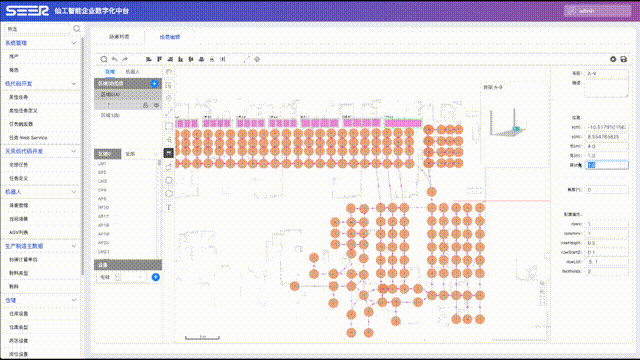Image resolution: width=640 pixels, height=360 pixels.
Task: Select the tool below the dashed rectangle
Action: (x=169, y=140)
